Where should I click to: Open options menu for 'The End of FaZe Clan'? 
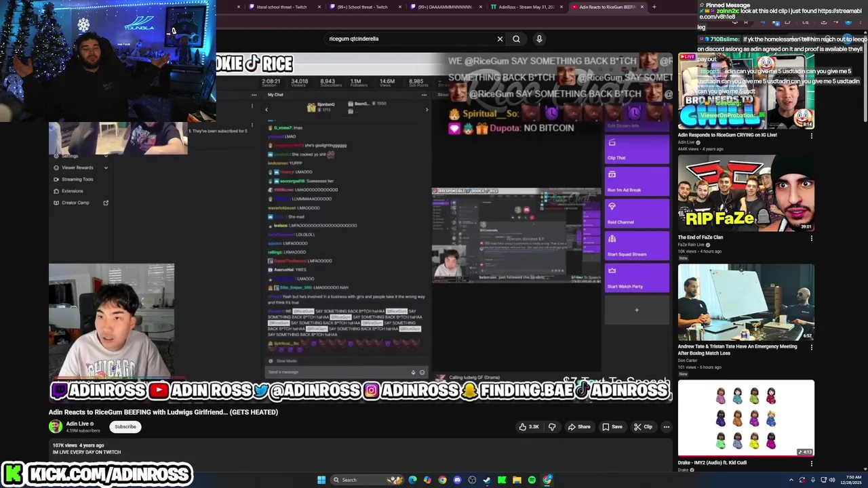(811, 238)
